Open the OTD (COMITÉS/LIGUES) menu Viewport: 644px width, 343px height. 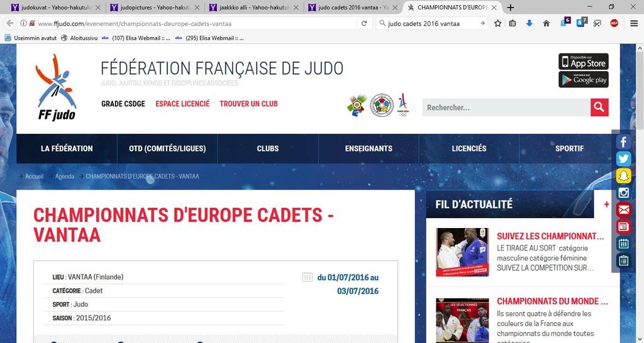coord(167,148)
